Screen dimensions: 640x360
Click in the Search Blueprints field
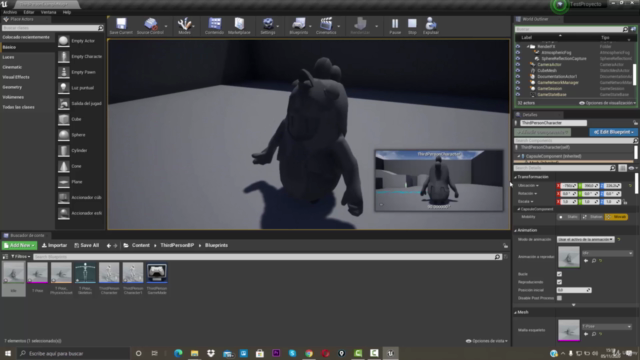[264, 257]
